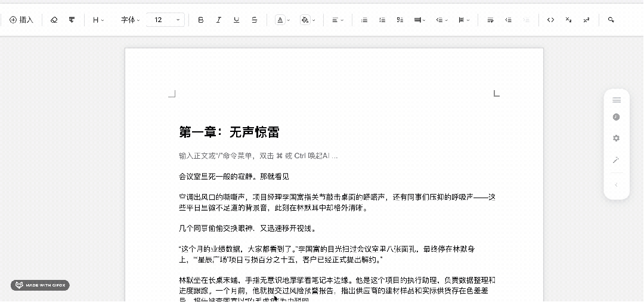Apply the text color A swatch
The image size is (644, 302).
(280, 20)
